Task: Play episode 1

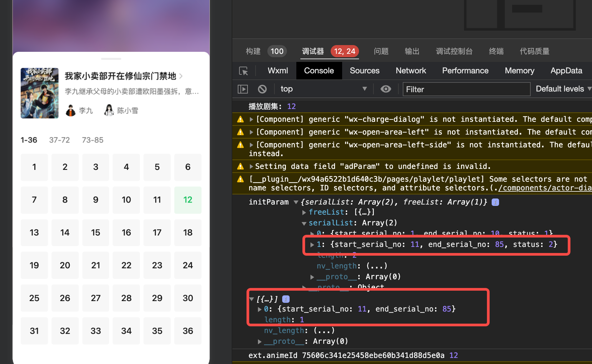Action: click(x=34, y=167)
